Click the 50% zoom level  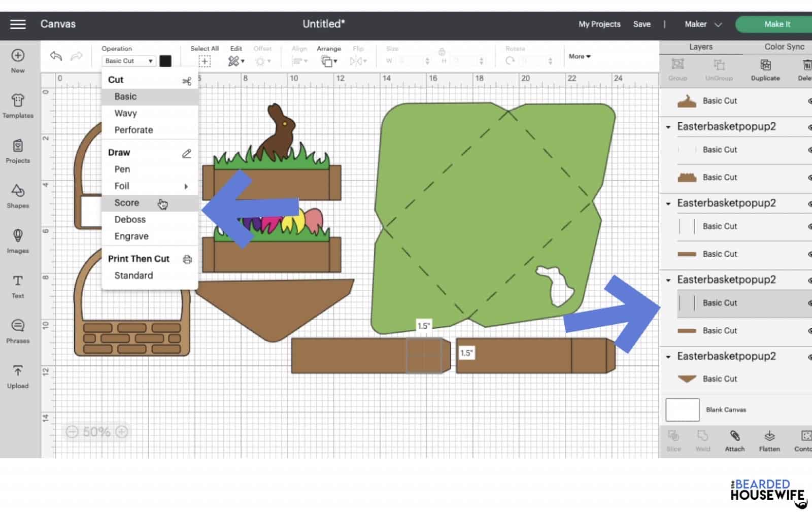[96, 432]
